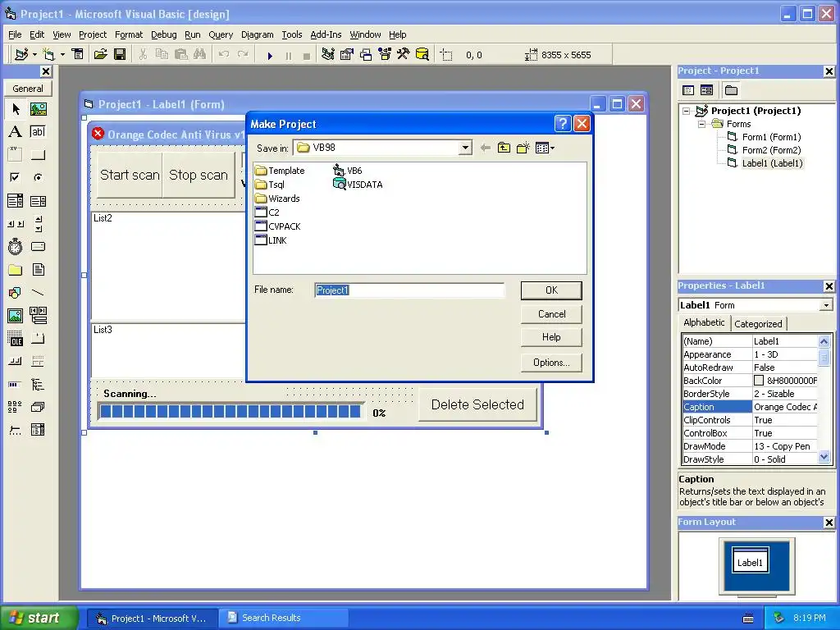This screenshot has width=840, height=630.
Task: Create a new folder in Make Project dialog
Action: tap(523, 148)
